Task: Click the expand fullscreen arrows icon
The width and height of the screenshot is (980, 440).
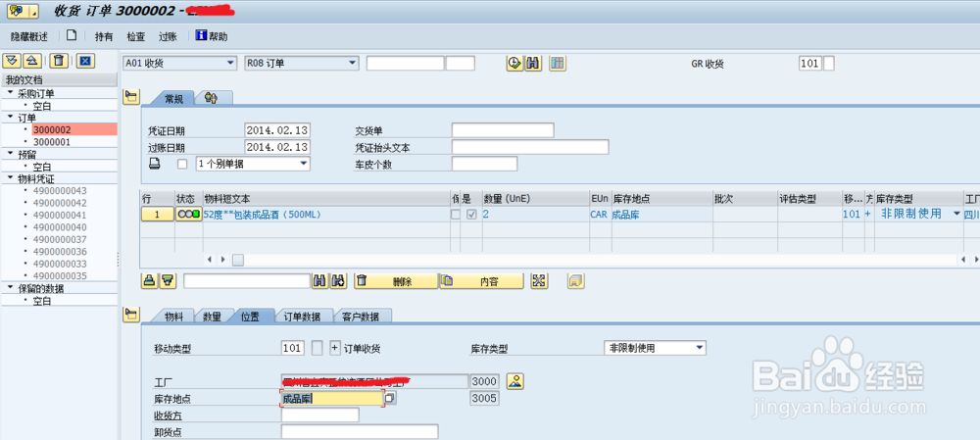Action: [539, 281]
